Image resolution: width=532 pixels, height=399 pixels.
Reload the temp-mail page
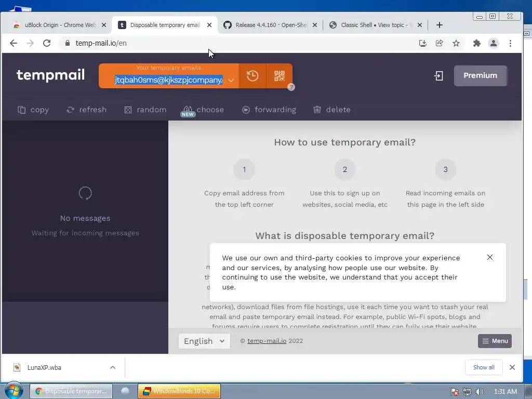(47, 43)
